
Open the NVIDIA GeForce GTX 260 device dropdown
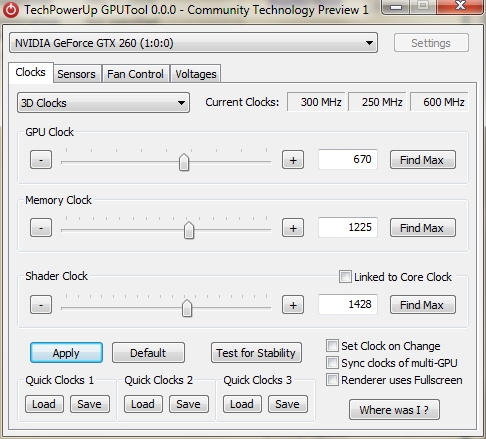[x=193, y=43]
